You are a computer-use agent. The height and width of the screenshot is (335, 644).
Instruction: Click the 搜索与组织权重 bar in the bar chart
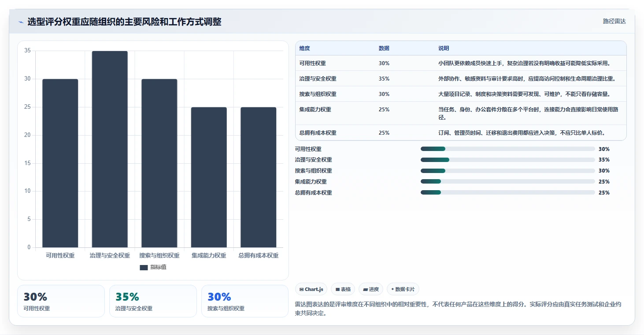pyautogui.click(x=159, y=163)
